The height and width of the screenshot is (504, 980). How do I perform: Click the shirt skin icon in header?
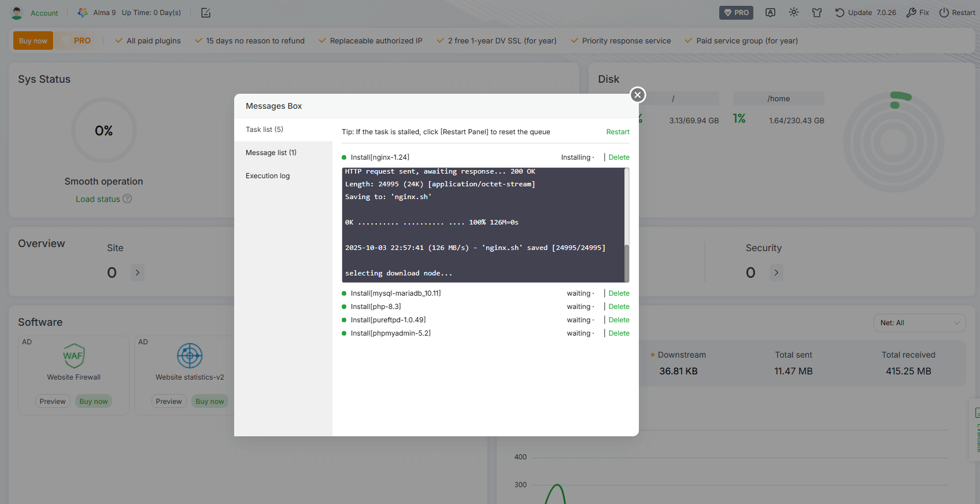click(817, 13)
